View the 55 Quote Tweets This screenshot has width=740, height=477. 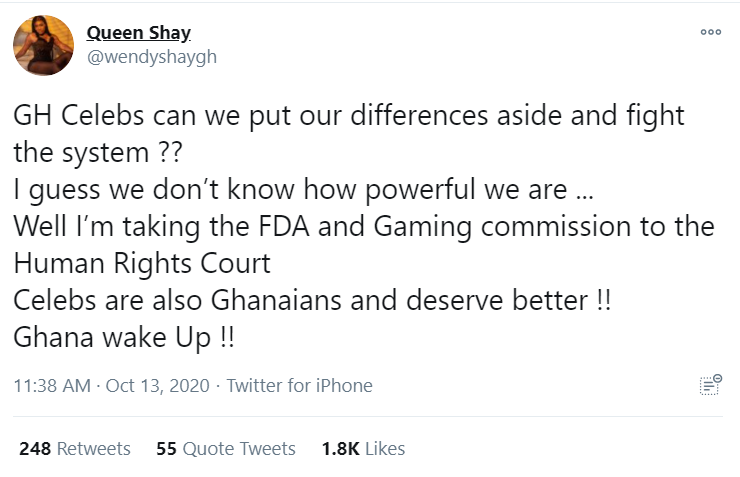(x=226, y=449)
